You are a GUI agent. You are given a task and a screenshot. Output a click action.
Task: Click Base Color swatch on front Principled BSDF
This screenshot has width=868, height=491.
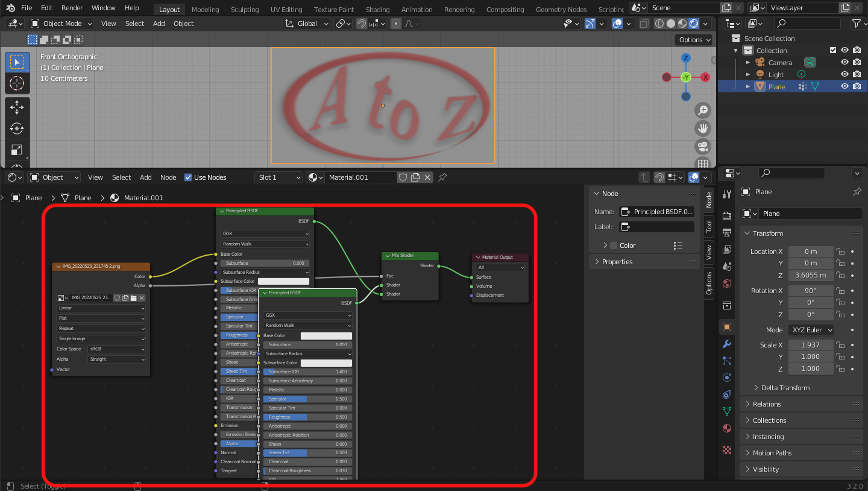326,336
